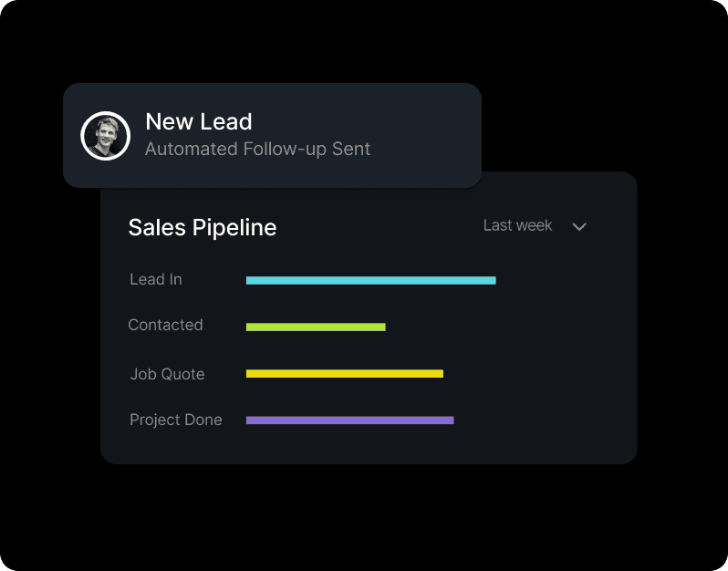Click the right end of the green bar
This screenshot has height=571, width=728.
(x=382, y=327)
